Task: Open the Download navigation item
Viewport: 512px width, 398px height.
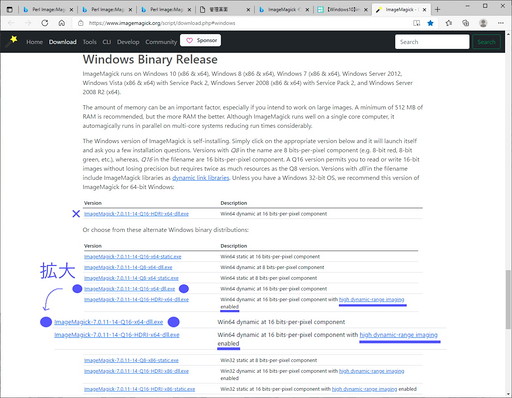Action: click(x=63, y=42)
